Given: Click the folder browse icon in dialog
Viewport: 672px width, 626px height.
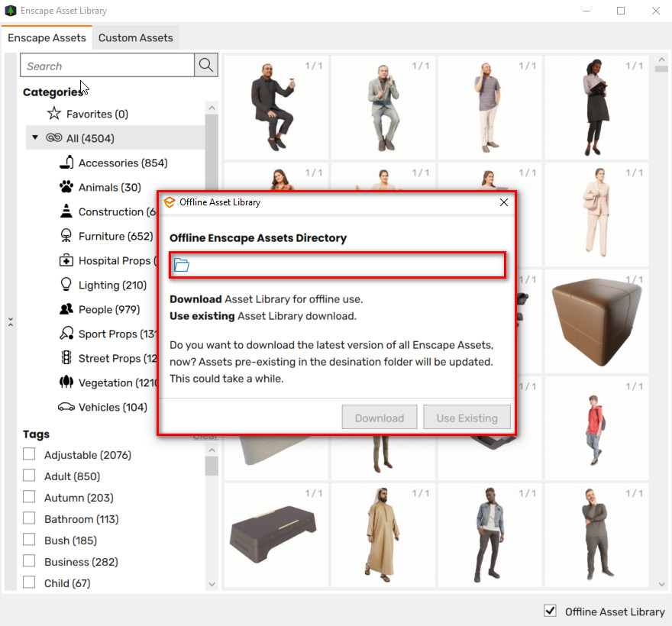Looking at the screenshot, I should click(182, 266).
